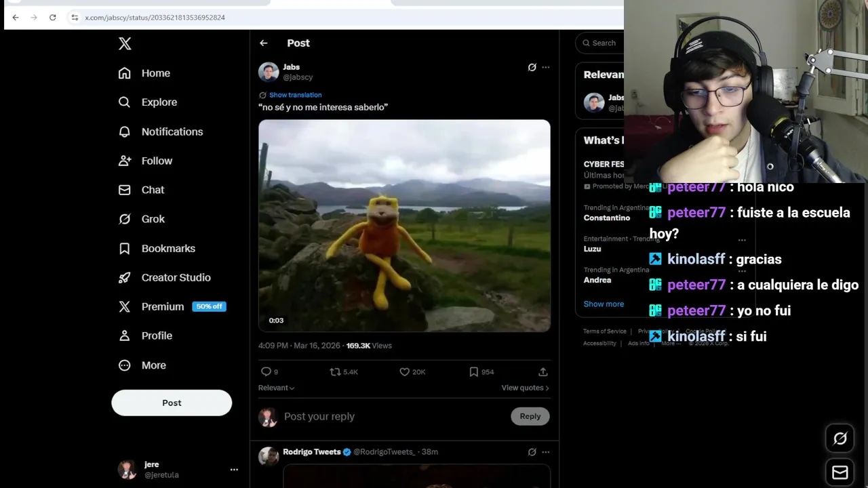Image resolution: width=868 pixels, height=488 pixels.
Task: Click Rodrigo Tweets display name
Action: pos(312,452)
